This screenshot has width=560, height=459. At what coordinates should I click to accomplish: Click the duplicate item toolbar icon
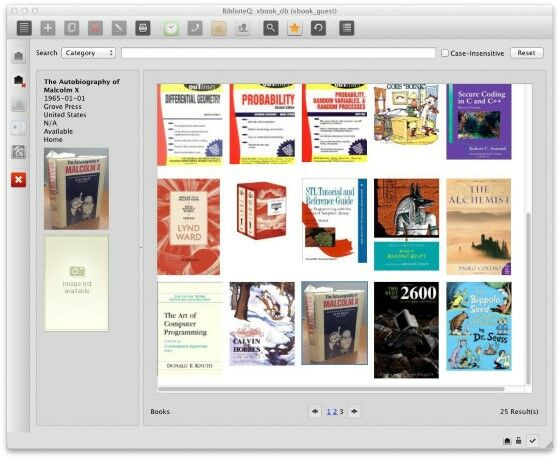71,28
